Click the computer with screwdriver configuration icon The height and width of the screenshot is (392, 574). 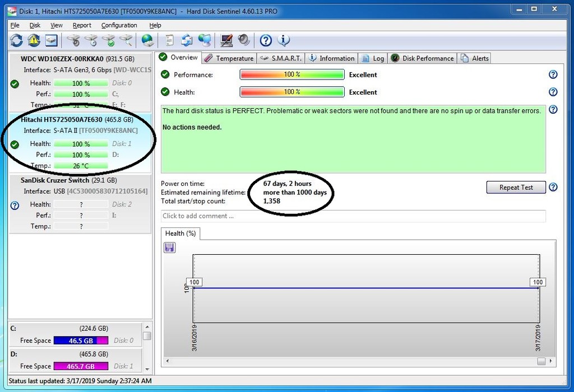(226, 40)
